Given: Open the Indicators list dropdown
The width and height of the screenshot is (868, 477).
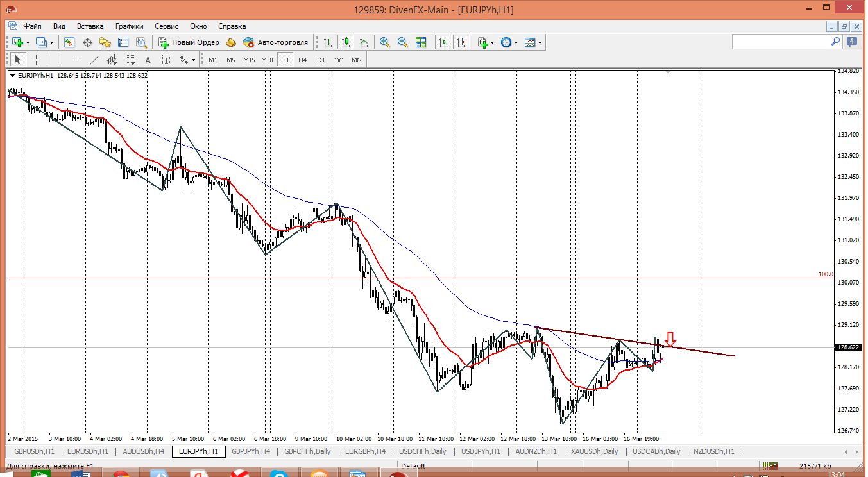Looking at the screenshot, I should click(x=492, y=42).
